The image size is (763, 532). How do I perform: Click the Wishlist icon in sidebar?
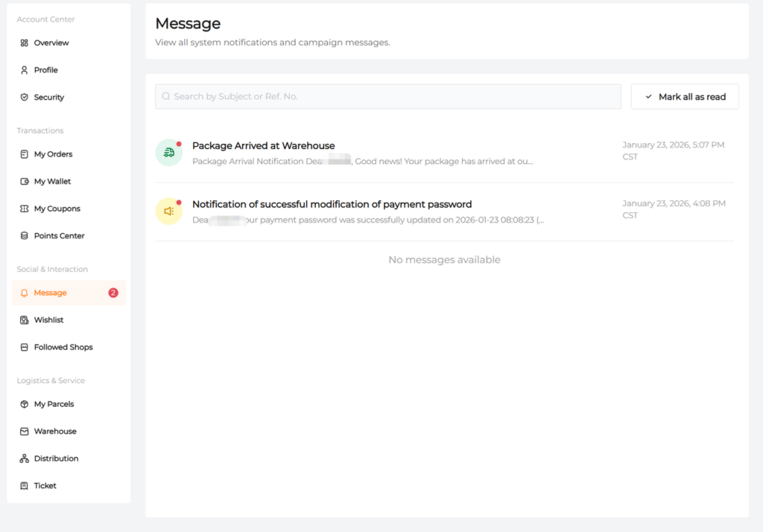point(25,320)
